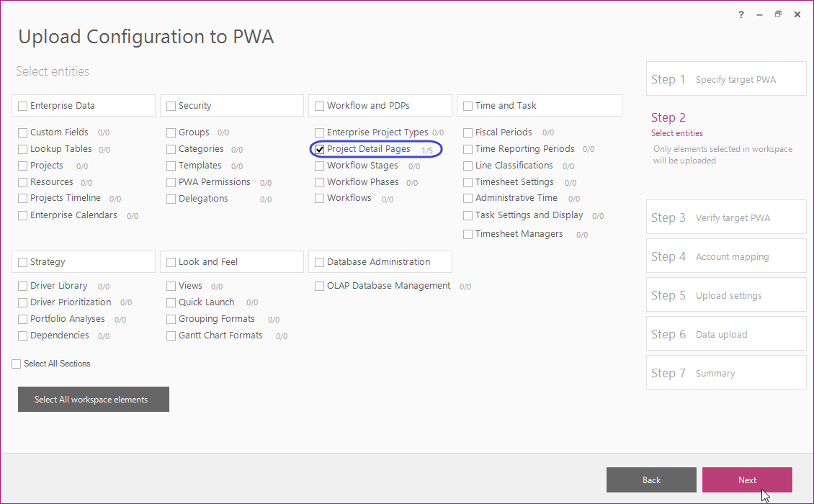Enable the Workflow Stages checkbox

(x=320, y=166)
